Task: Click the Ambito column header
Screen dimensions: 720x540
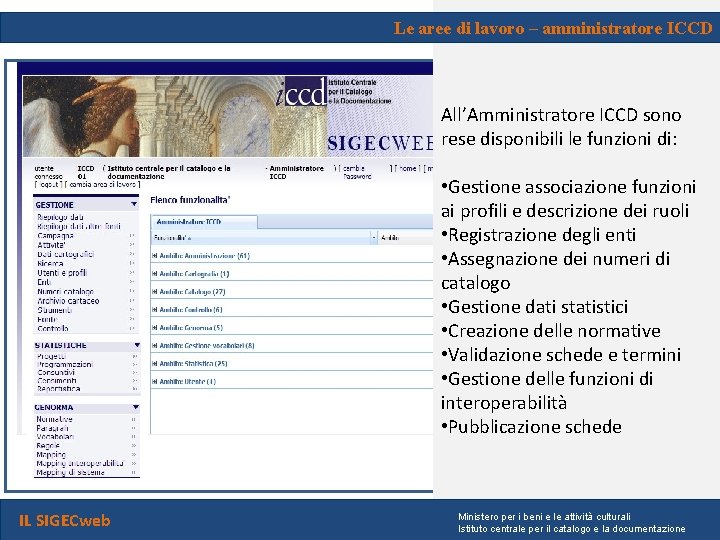Action: [x=390, y=238]
